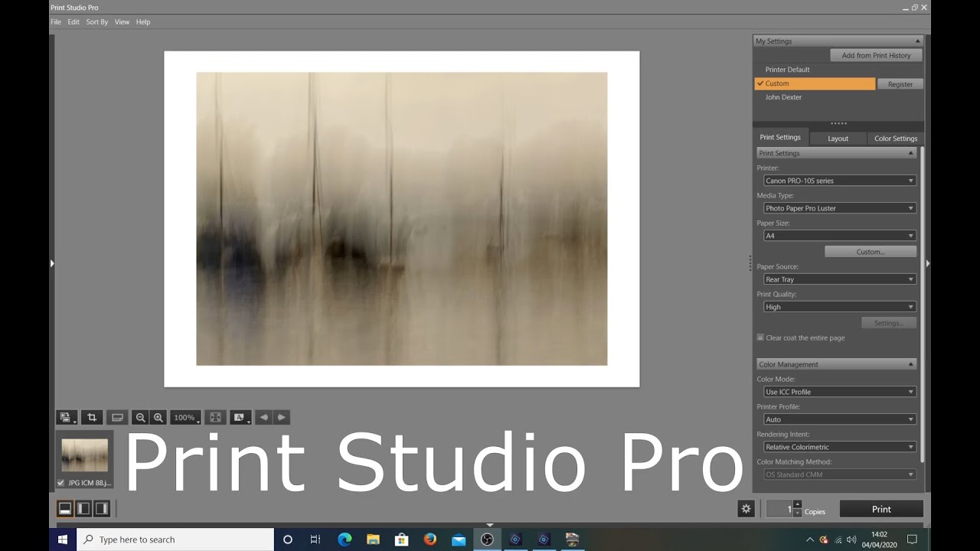Image resolution: width=980 pixels, height=551 pixels.
Task: Select the crop tool
Action: click(92, 417)
